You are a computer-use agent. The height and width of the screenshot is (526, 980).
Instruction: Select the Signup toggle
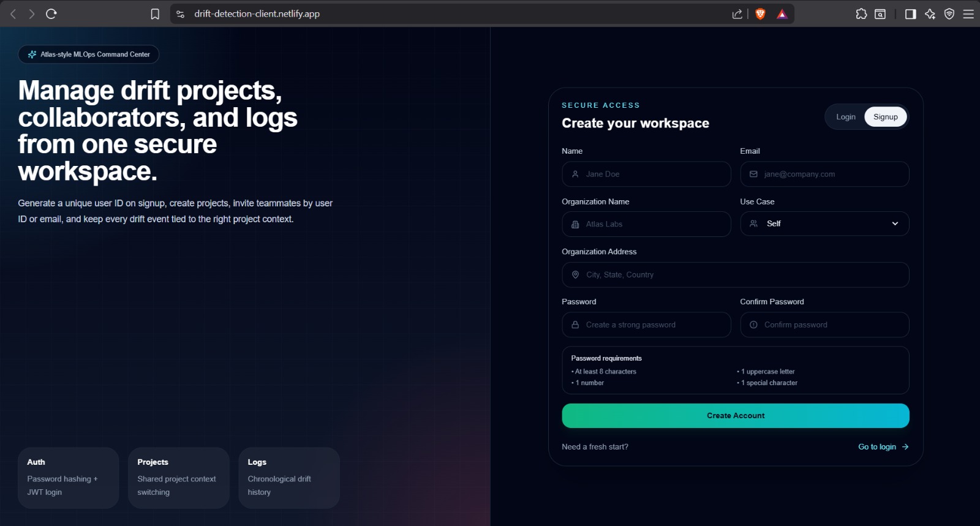[886, 117]
